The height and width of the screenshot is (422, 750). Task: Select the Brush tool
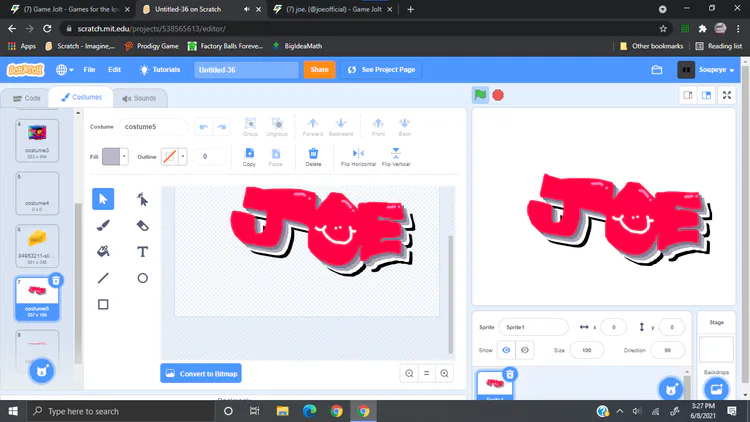(x=103, y=225)
